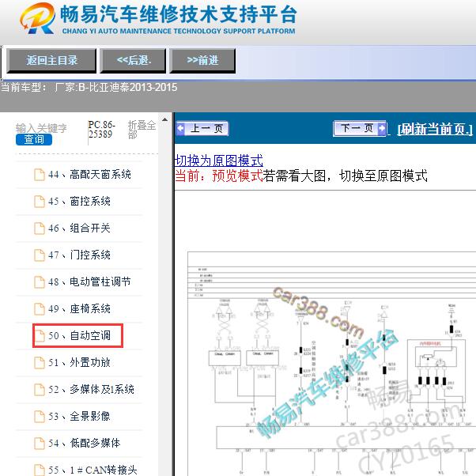This screenshot has width=476, height=476.
Task: Click the 当前车型 vehicle model text
Action: coord(89,88)
